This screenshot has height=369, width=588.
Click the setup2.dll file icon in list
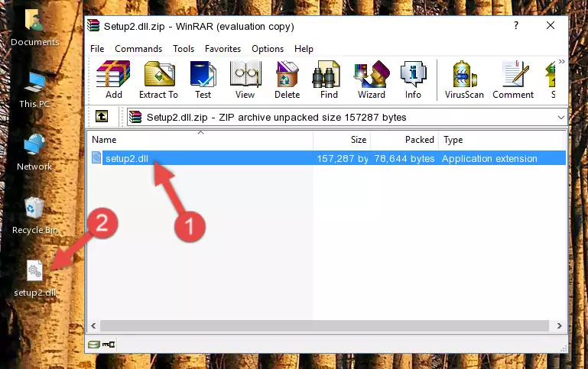point(96,157)
